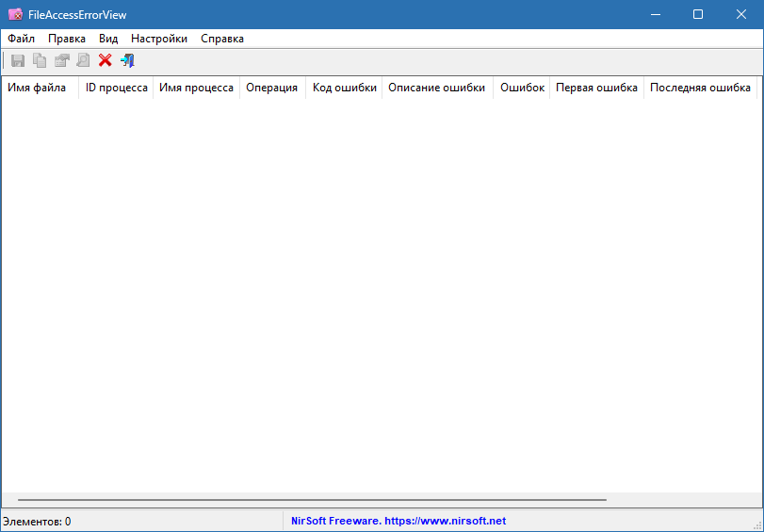Open Properties via toolbar icon
This screenshot has width=764, height=532.
click(x=61, y=60)
